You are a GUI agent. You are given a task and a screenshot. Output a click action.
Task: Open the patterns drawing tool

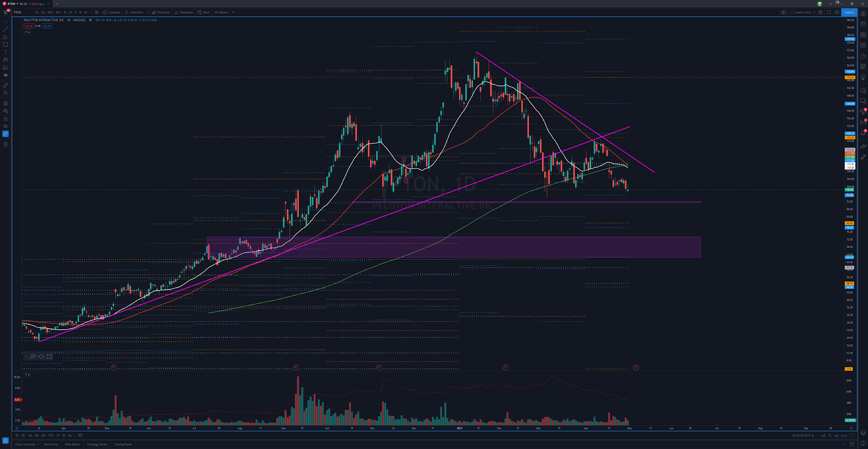pyautogui.click(x=5, y=60)
